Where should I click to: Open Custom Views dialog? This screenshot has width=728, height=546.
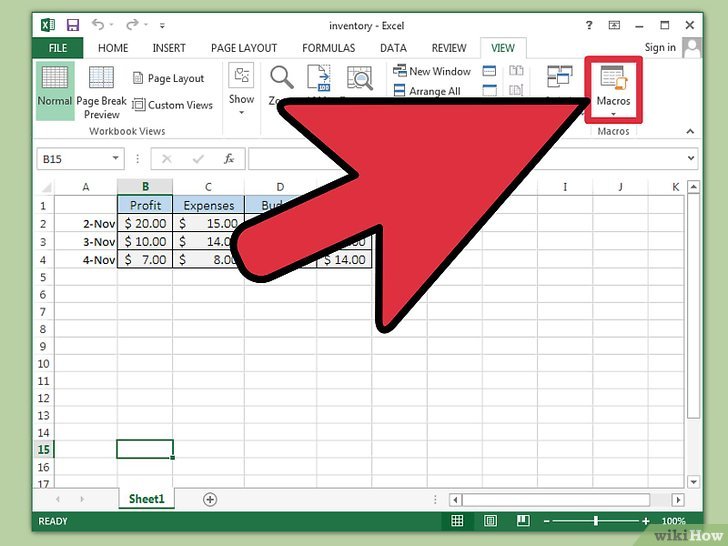pyautogui.click(x=173, y=105)
